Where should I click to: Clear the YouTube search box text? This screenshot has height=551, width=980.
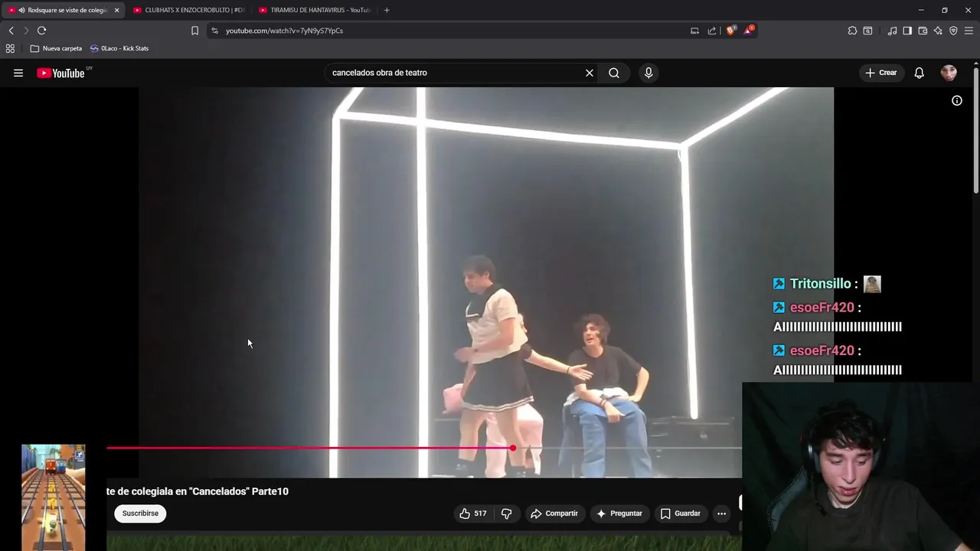(590, 73)
